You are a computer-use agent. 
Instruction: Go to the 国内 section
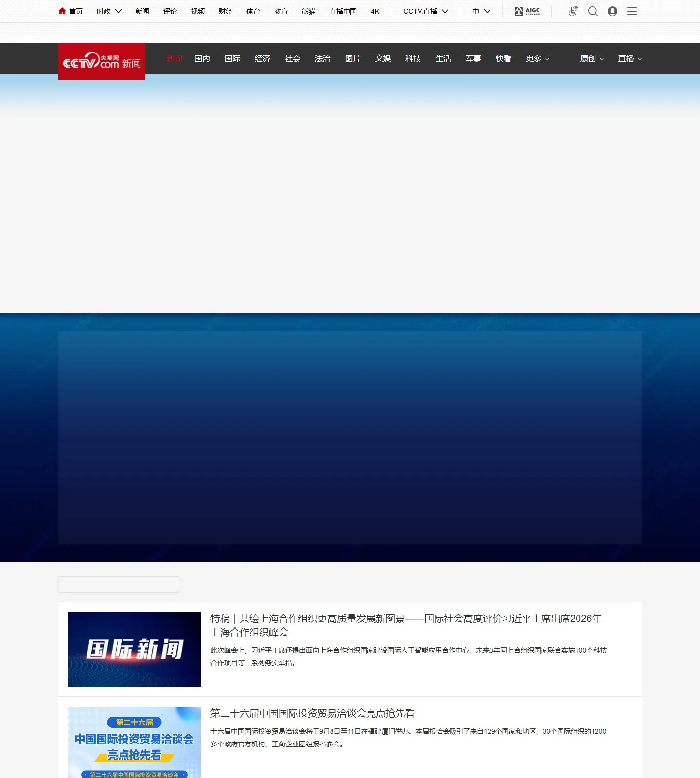tap(202, 59)
